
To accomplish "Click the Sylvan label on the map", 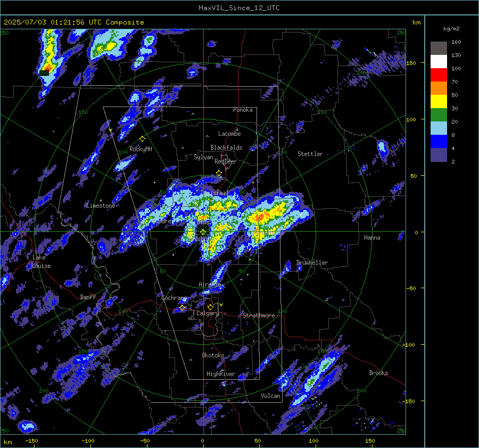I will pos(203,157).
